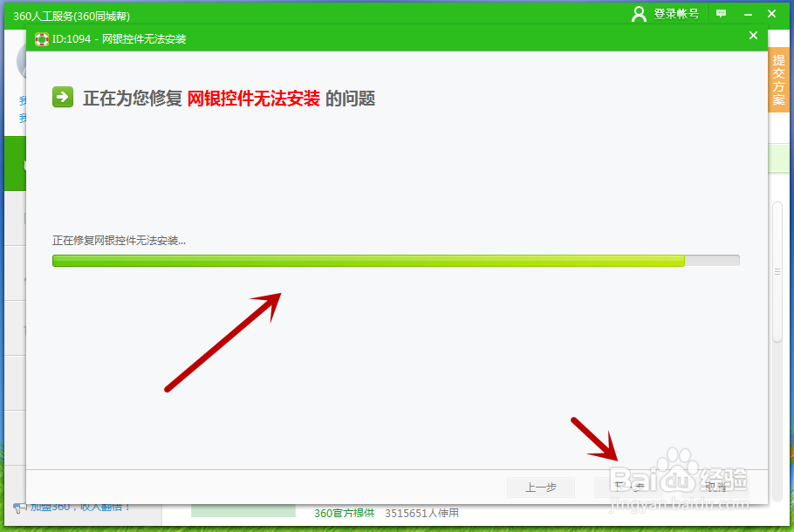Click the lifebuoy icon in dialog title
Image resolution: width=794 pixels, height=532 pixels.
[x=42, y=39]
